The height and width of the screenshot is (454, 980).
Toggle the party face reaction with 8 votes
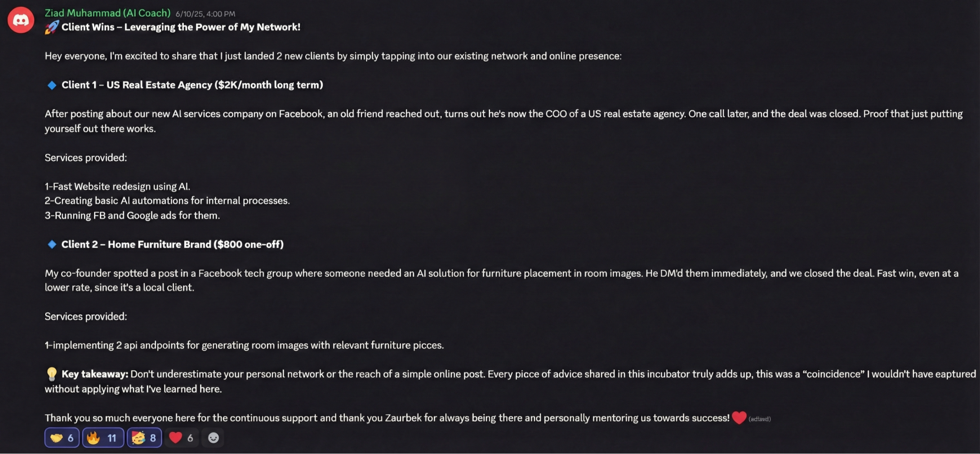click(x=144, y=438)
